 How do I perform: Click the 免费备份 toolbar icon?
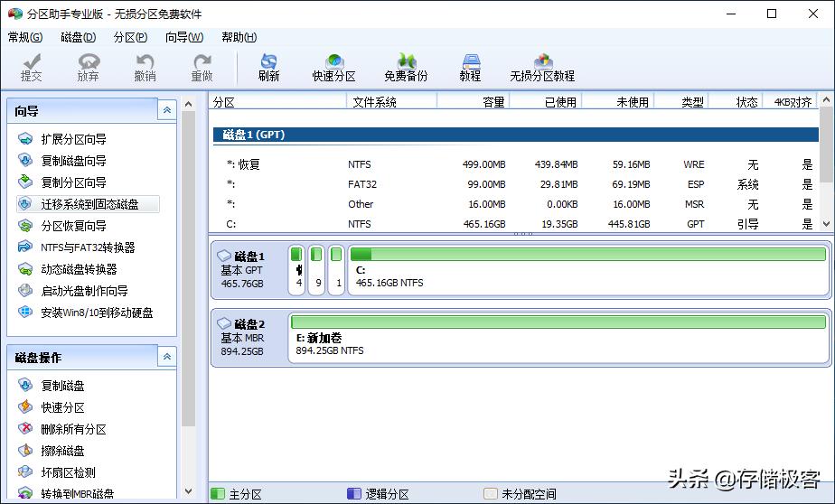(406, 68)
